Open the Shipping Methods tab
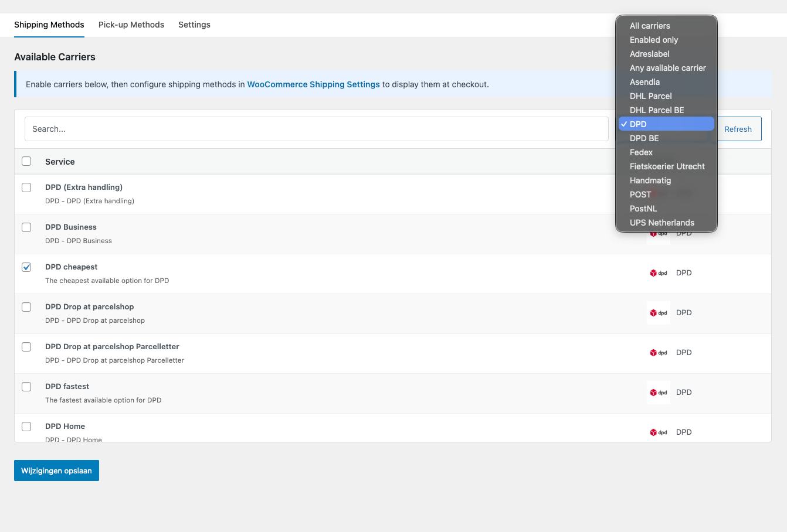The image size is (787, 532). pyautogui.click(x=49, y=25)
